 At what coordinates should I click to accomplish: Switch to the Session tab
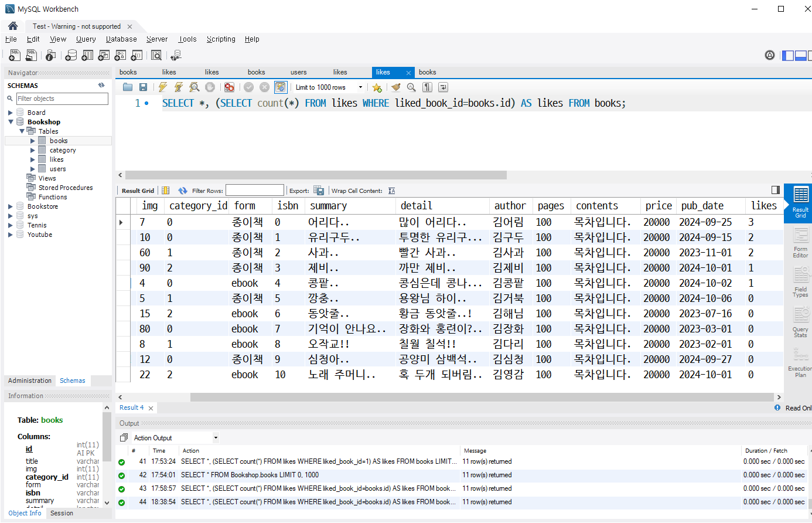tap(62, 513)
